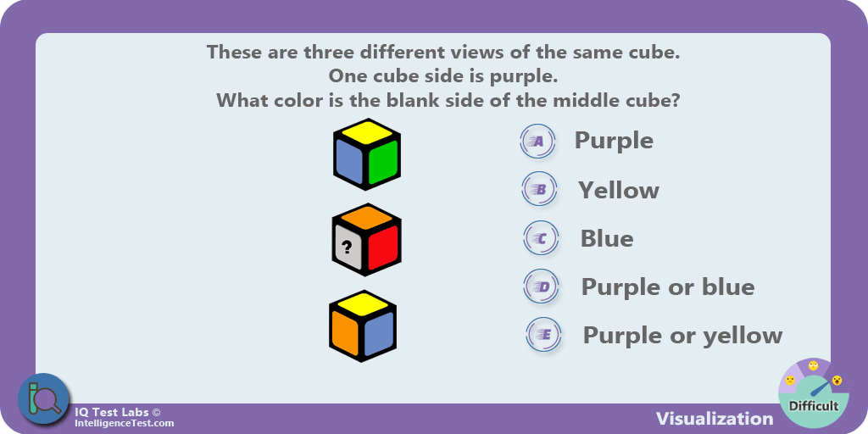Select answer option A circle icon
Image resolution: width=868 pixels, height=434 pixels.
538,142
